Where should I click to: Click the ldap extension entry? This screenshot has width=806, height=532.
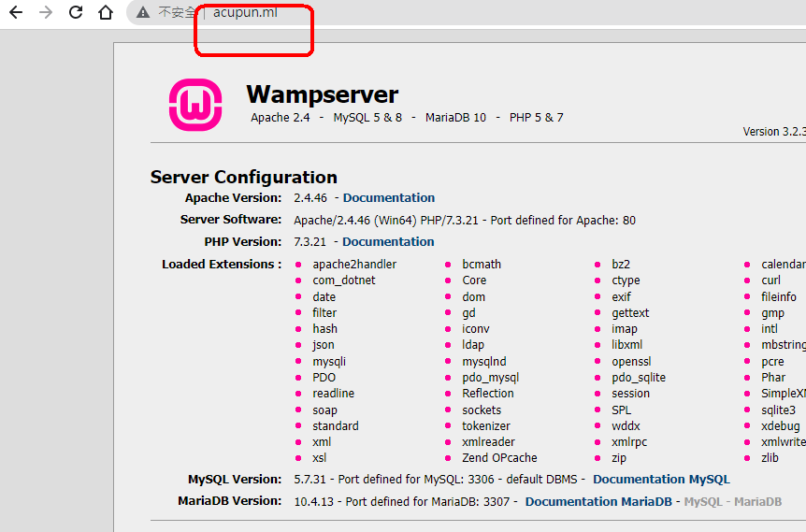473,344
